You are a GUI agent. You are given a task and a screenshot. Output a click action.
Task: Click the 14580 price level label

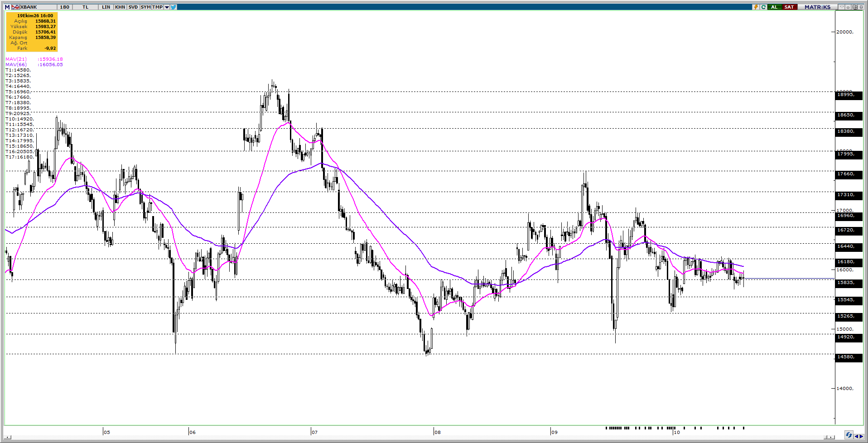pos(848,357)
